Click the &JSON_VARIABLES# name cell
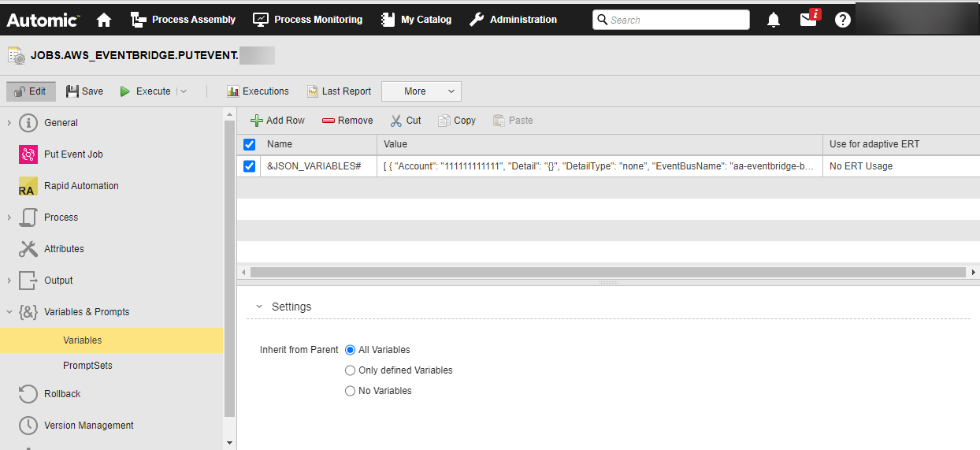Screen dimensions: 980x450 tap(318, 166)
